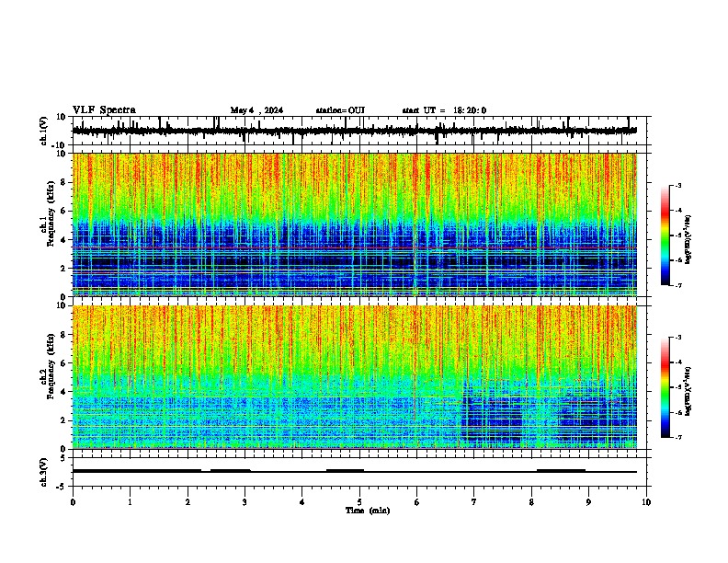Click the "10" tick on the Time axis
728x563 pixels.
(646, 502)
